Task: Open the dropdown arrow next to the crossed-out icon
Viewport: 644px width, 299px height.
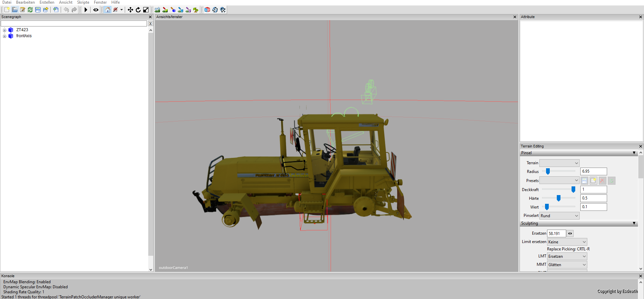Action: click(x=121, y=10)
